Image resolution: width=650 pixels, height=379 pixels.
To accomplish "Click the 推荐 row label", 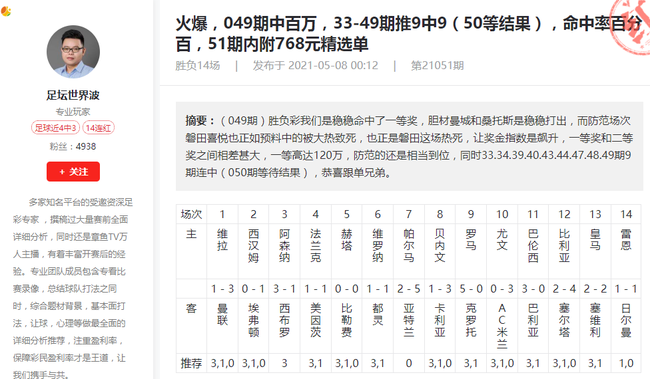I will click(191, 364).
